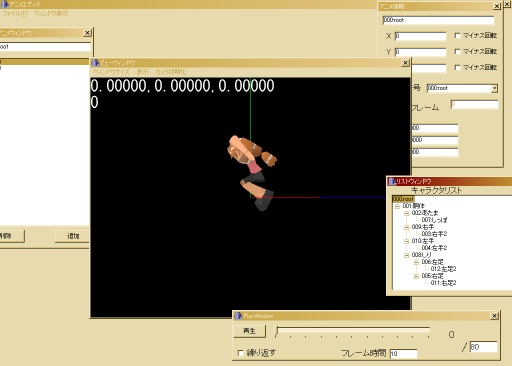This screenshot has height=366, width=512.
Task: Enable マイナス回転 checkbox for X
Action: coord(457,35)
